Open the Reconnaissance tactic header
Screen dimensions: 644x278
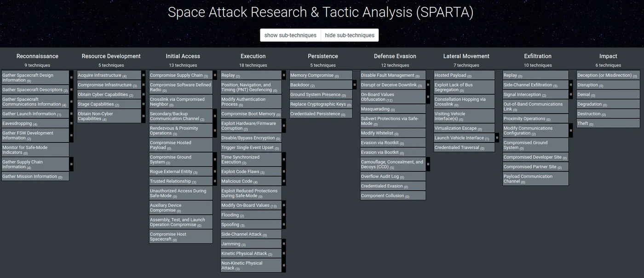coord(37,56)
